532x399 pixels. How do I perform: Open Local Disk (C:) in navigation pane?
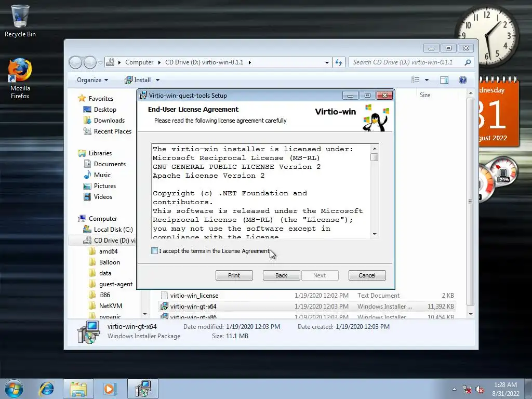[113, 229]
